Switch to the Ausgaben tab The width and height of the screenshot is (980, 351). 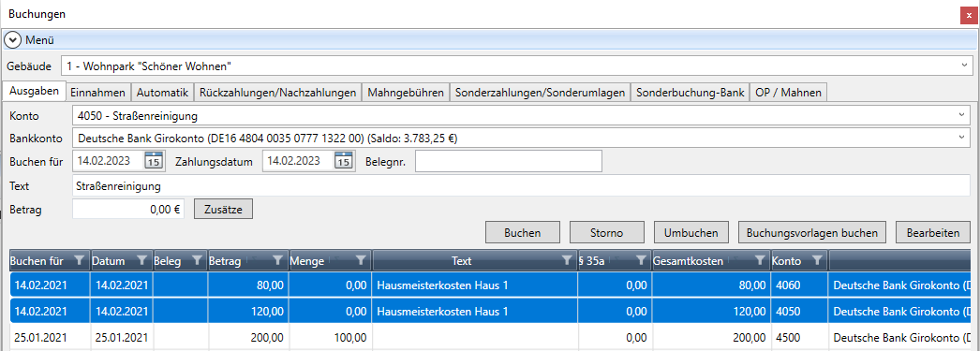click(x=34, y=91)
